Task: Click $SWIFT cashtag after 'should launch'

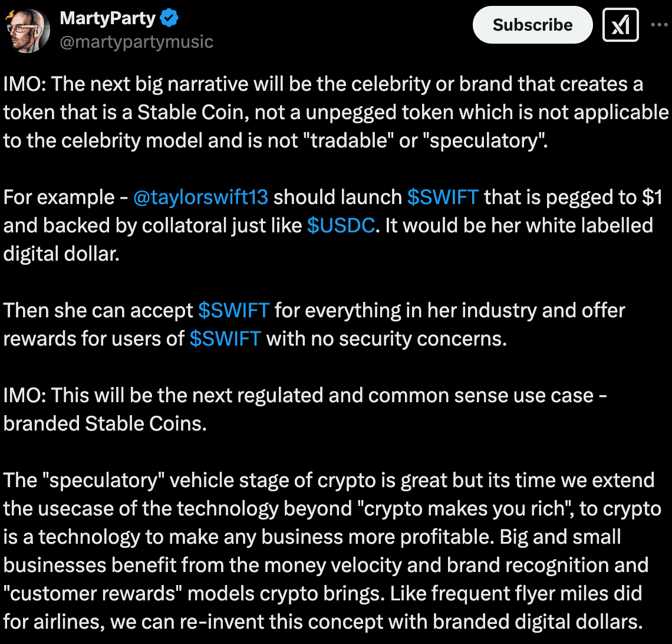Action: tap(443, 197)
